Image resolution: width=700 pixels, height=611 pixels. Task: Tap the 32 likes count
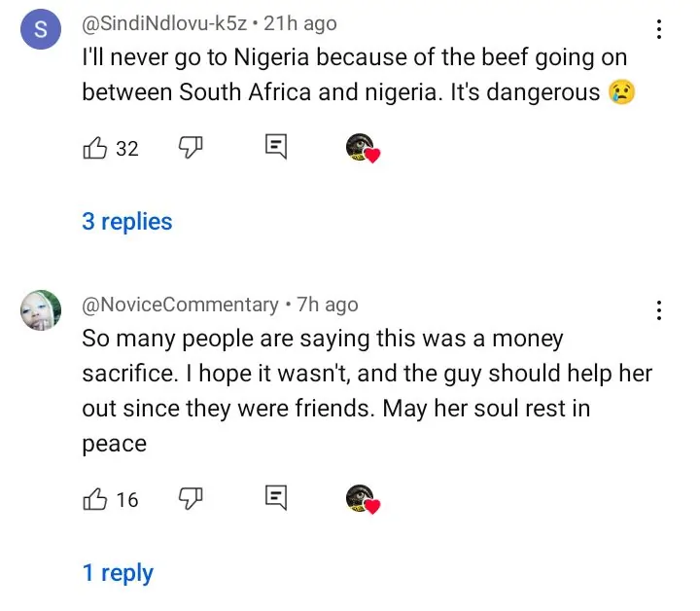coord(127,149)
